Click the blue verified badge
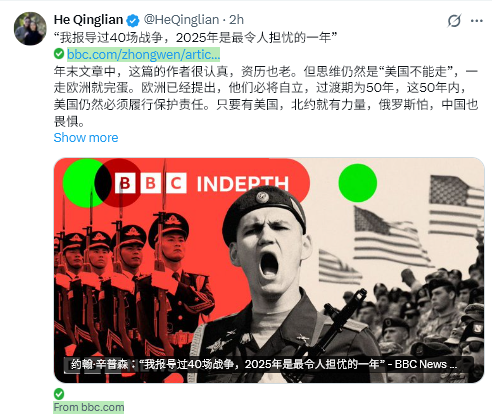This screenshot has width=492, height=418. (133, 21)
